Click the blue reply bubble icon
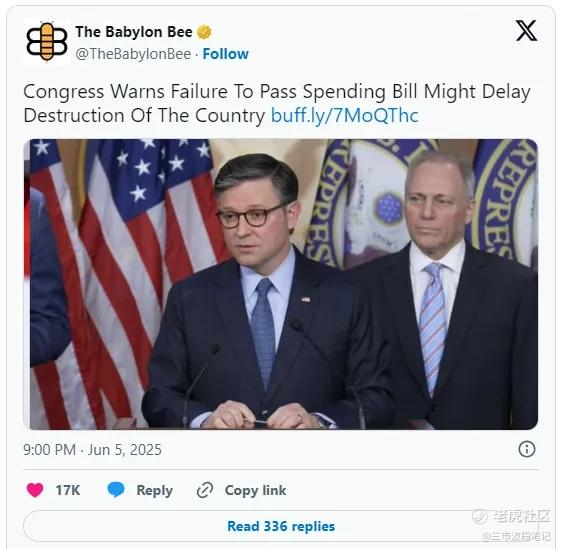 tap(116, 490)
